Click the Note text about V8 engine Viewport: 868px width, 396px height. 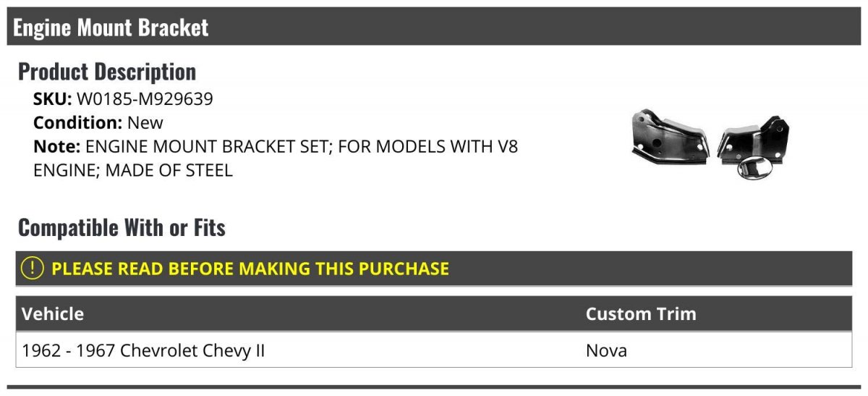[x=276, y=159]
